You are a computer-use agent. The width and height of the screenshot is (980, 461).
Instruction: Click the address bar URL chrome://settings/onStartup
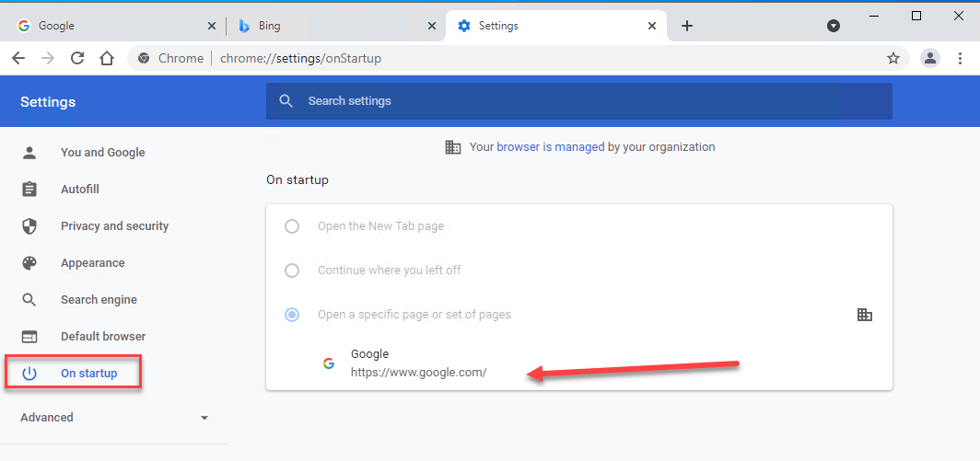click(300, 59)
